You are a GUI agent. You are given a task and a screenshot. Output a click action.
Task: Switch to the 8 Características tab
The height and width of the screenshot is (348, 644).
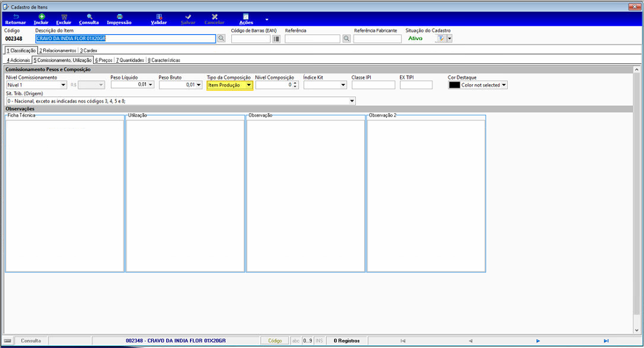pyautogui.click(x=164, y=60)
